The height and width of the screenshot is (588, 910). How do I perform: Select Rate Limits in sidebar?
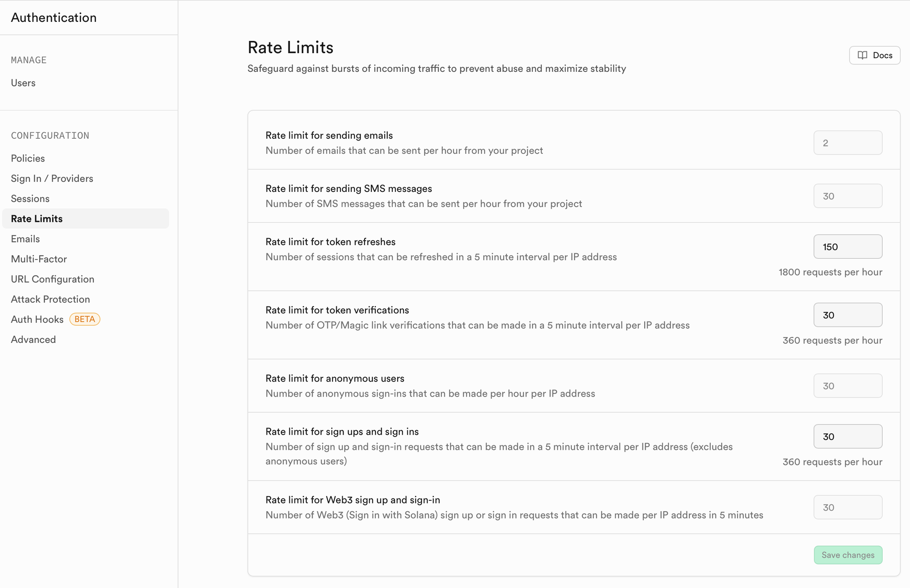(x=86, y=219)
